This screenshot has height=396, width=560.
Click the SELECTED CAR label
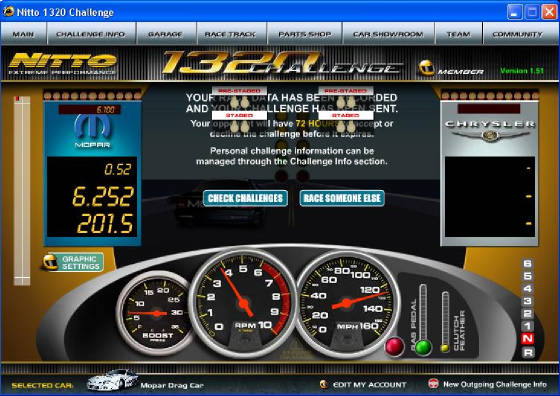point(42,385)
